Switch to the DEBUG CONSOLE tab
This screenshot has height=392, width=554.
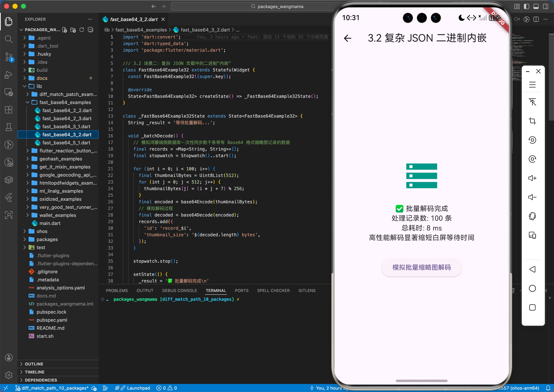click(179, 291)
